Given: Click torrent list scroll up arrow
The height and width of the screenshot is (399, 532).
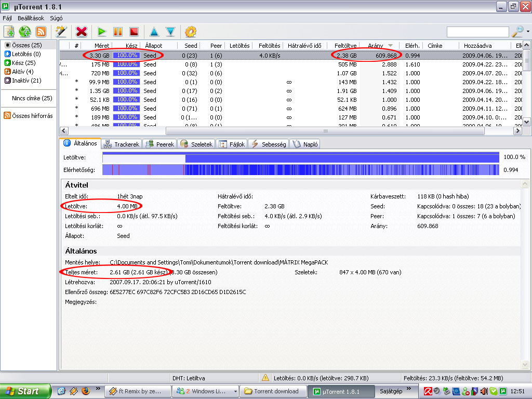Looking at the screenshot, I should coord(527,45).
